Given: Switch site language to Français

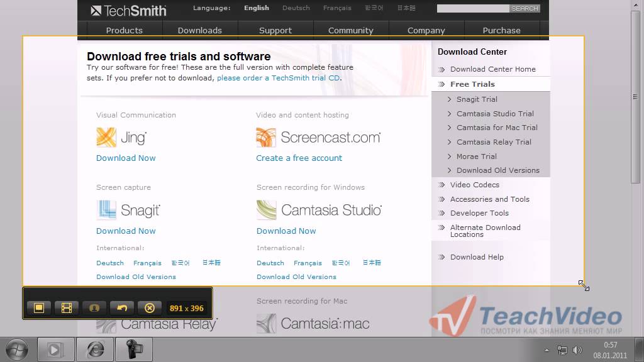Looking at the screenshot, I should coord(337,8).
